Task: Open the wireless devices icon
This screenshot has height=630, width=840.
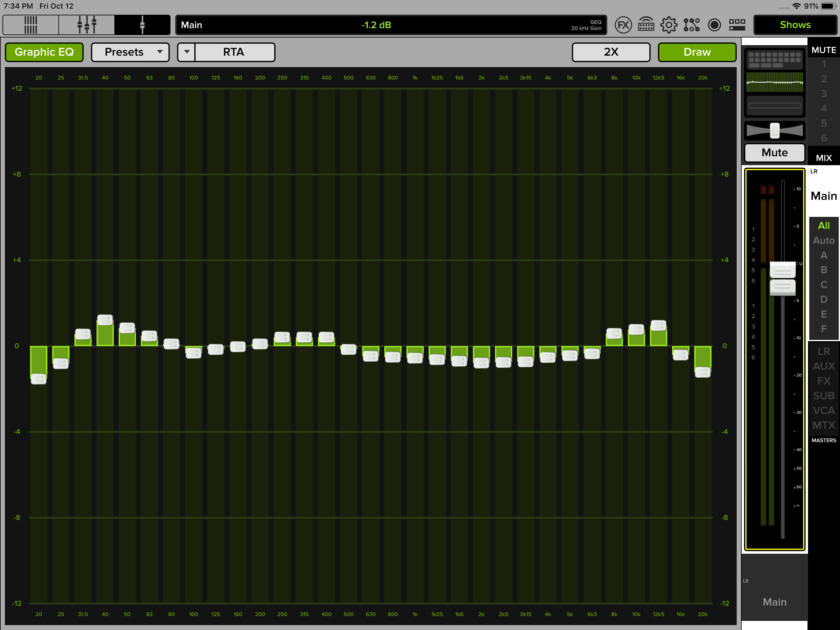Action: click(646, 25)
